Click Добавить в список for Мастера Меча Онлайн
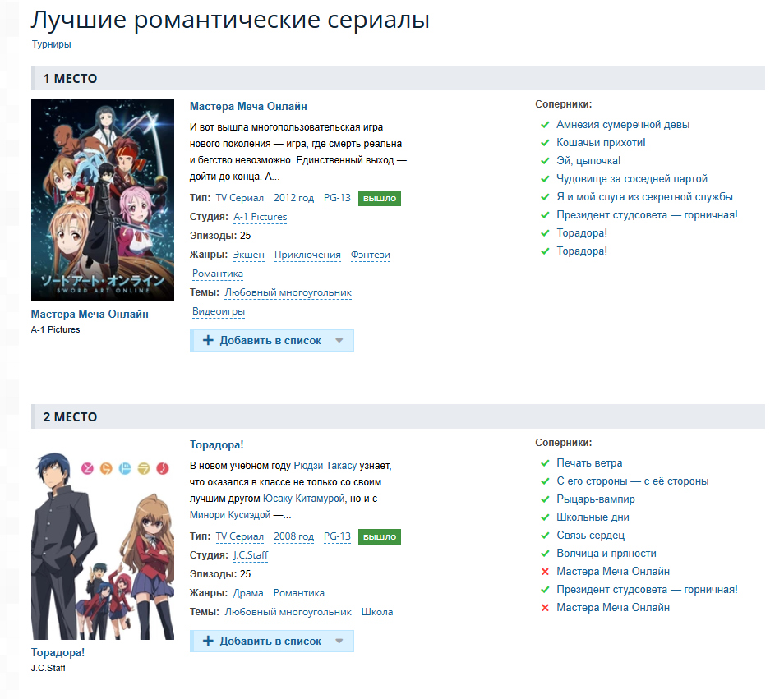Screen dimensions: 784x699 pyautogui.click(x=271, y=340)
